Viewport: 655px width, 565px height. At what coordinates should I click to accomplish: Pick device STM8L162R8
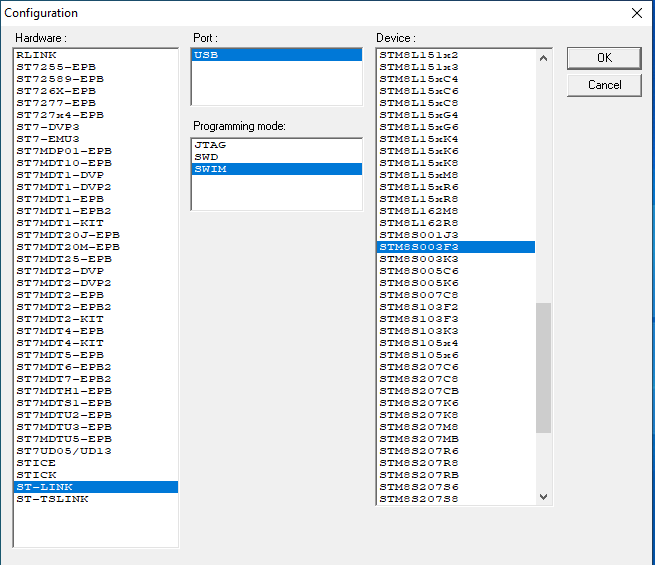456,223
